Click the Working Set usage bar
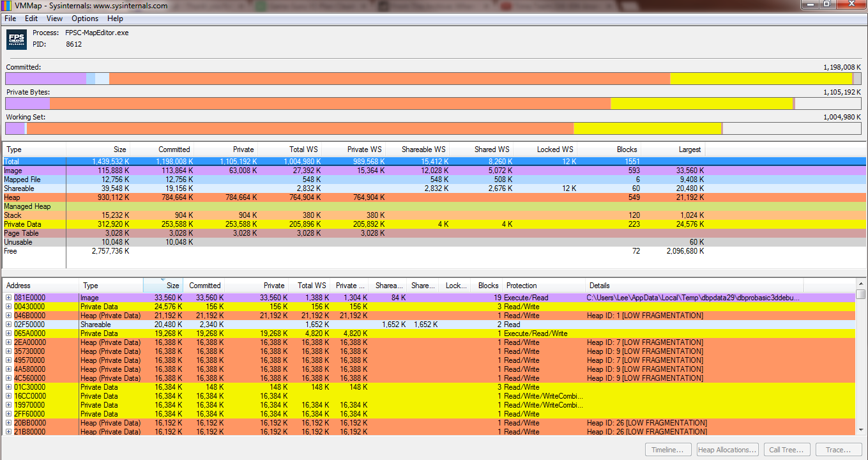868x460 pixels. (x=434, y=128)
